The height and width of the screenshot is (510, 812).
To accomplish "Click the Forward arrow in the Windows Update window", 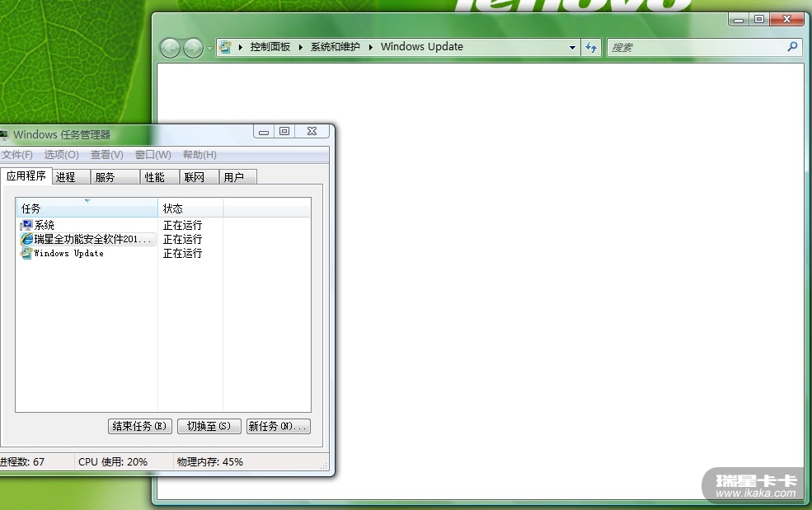I will 193,48.
